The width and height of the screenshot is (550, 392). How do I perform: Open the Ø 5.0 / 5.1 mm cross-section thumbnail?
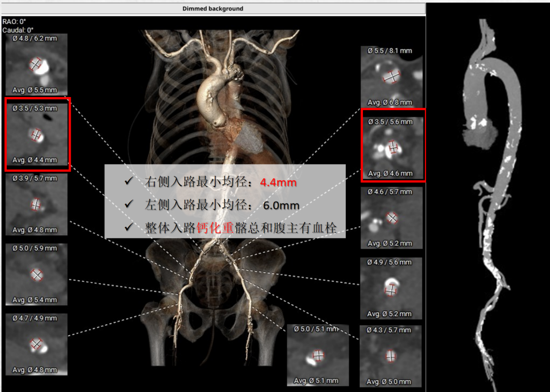coord(318,355)
